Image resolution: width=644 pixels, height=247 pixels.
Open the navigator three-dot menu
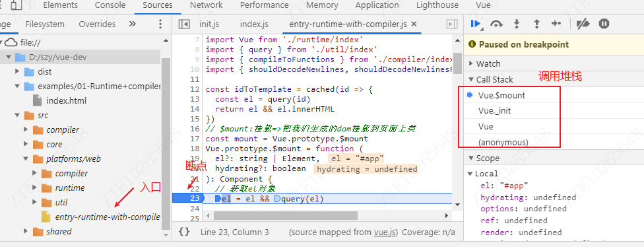(x=160, y=24)
